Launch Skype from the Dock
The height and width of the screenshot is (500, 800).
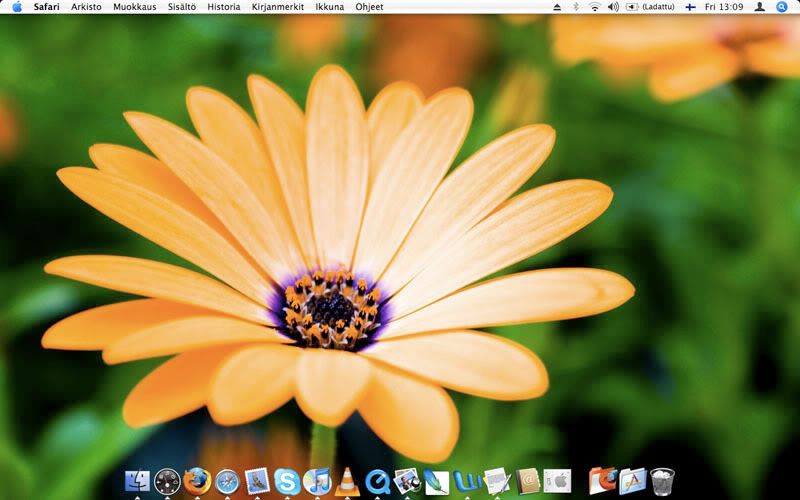287,481
